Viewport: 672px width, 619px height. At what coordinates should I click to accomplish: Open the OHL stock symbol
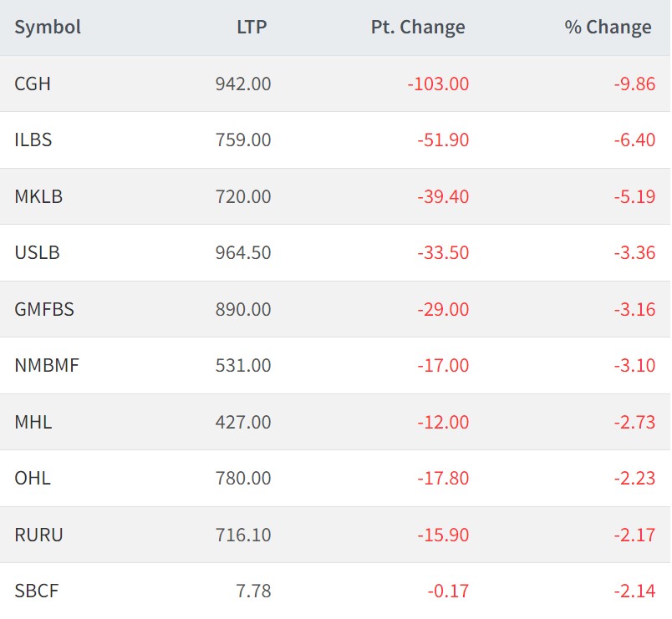coord(33,478)
